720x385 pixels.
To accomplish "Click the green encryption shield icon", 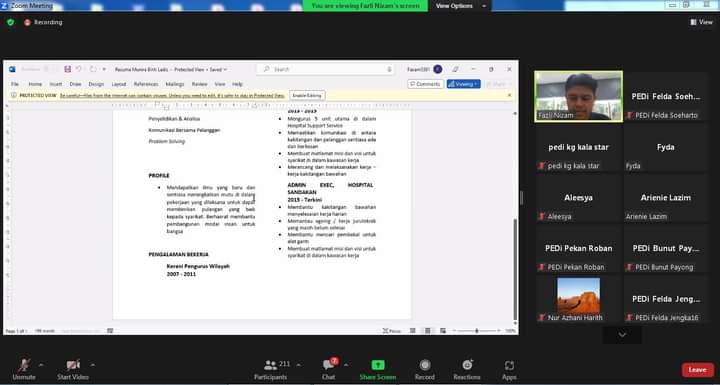I will click(11, 22).
